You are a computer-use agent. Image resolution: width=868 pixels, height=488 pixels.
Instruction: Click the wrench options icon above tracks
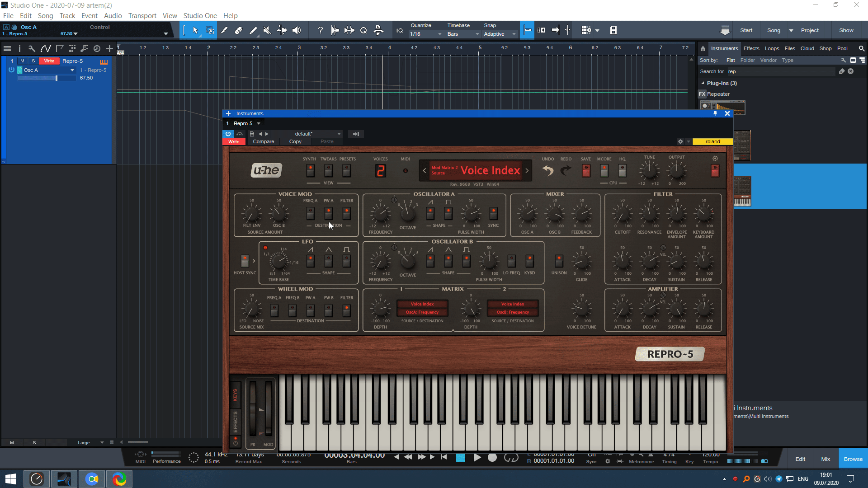(32, 48)
